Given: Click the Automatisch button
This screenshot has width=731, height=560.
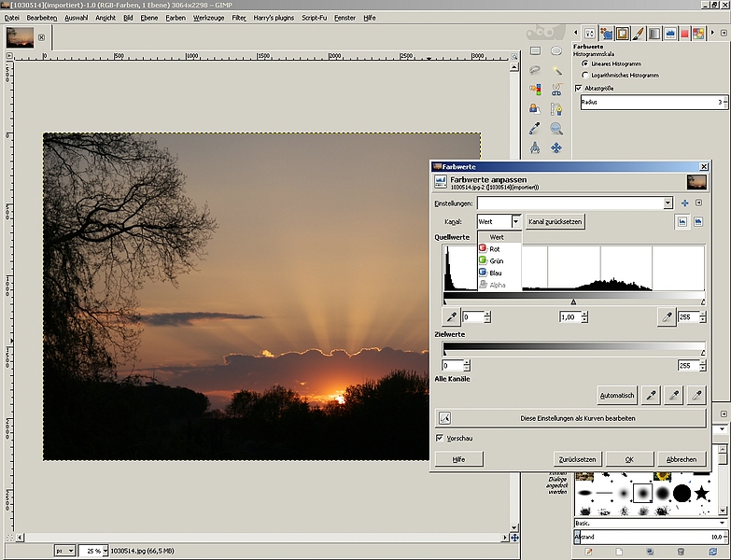Looking at the screenshot, I should [x=617, y=396].
